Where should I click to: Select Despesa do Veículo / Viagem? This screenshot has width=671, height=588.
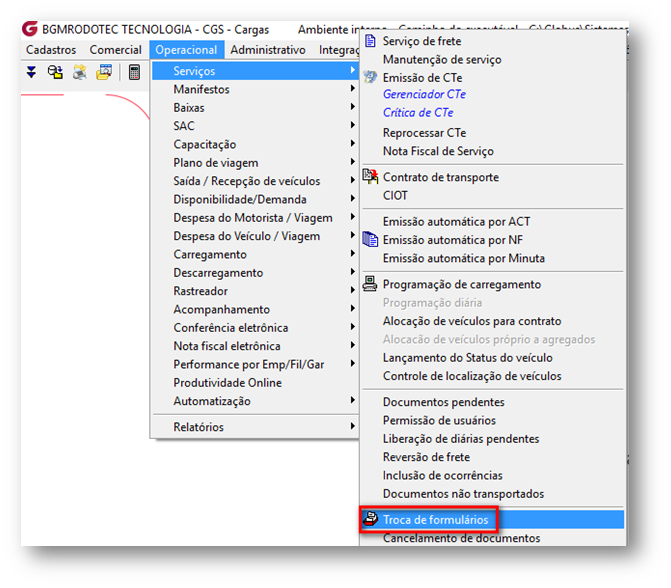pos(246,236)
